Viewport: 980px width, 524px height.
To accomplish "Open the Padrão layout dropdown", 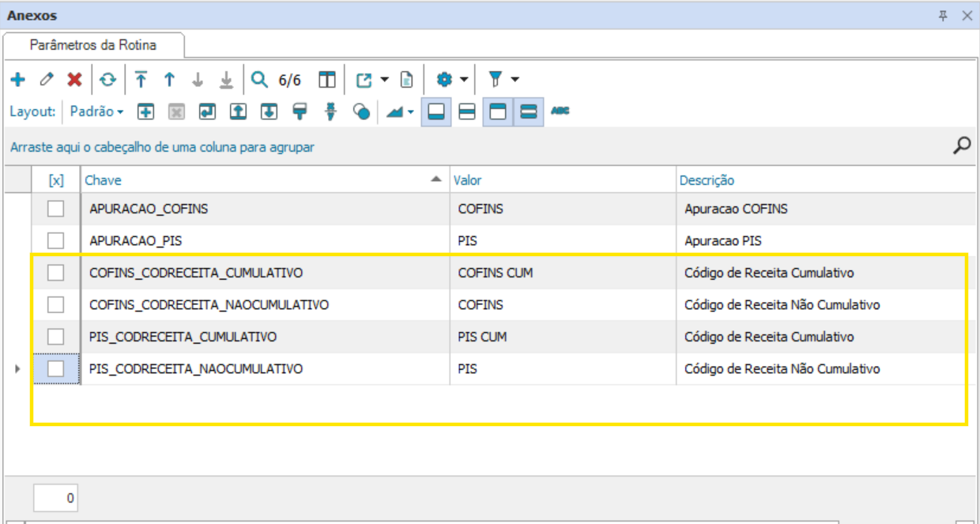I will (96, 111).
